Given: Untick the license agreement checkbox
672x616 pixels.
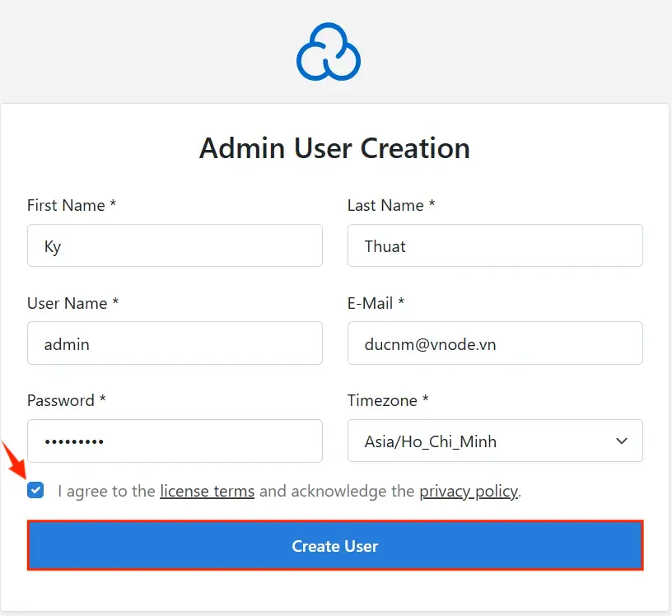Looking at the screenshot, I should pos(35,491).
